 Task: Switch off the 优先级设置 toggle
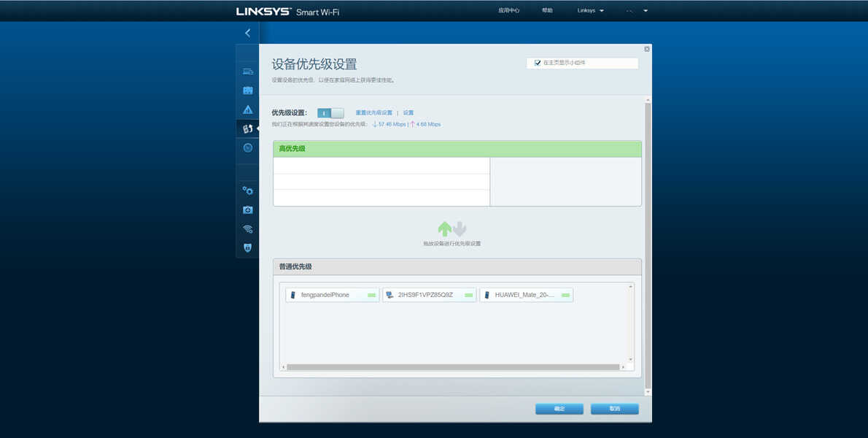[330, 113]
